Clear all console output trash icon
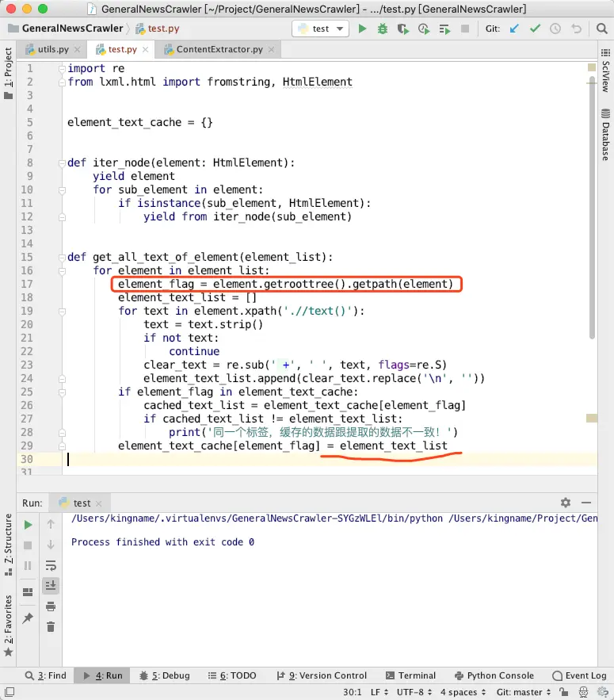The width and height of the screenshot is (614, 700). (51, 627)
